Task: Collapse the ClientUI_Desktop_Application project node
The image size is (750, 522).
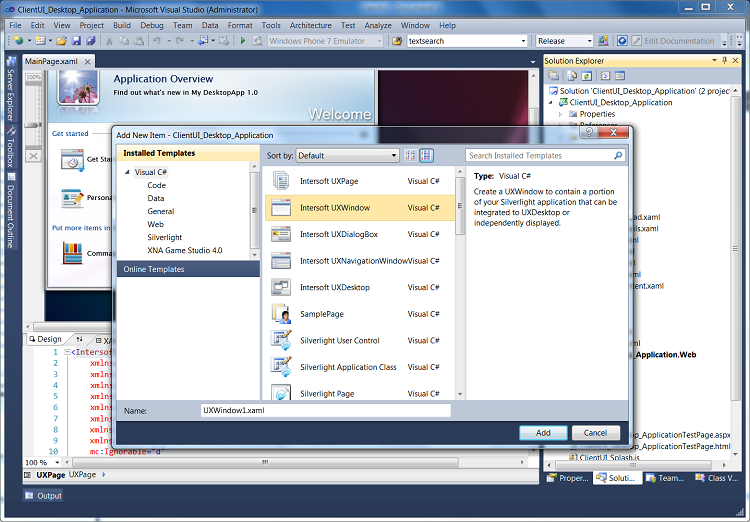Action: coord(551,102)
